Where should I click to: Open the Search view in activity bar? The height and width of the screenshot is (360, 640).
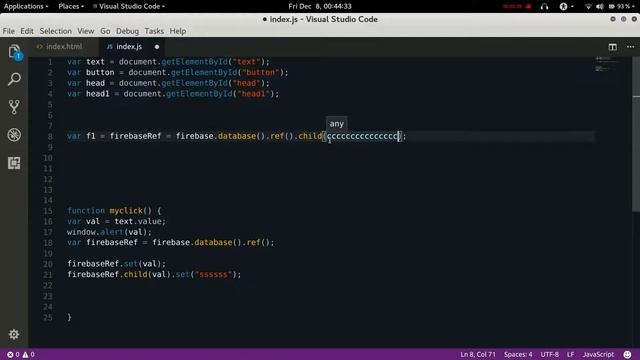[x=14, y=79]
